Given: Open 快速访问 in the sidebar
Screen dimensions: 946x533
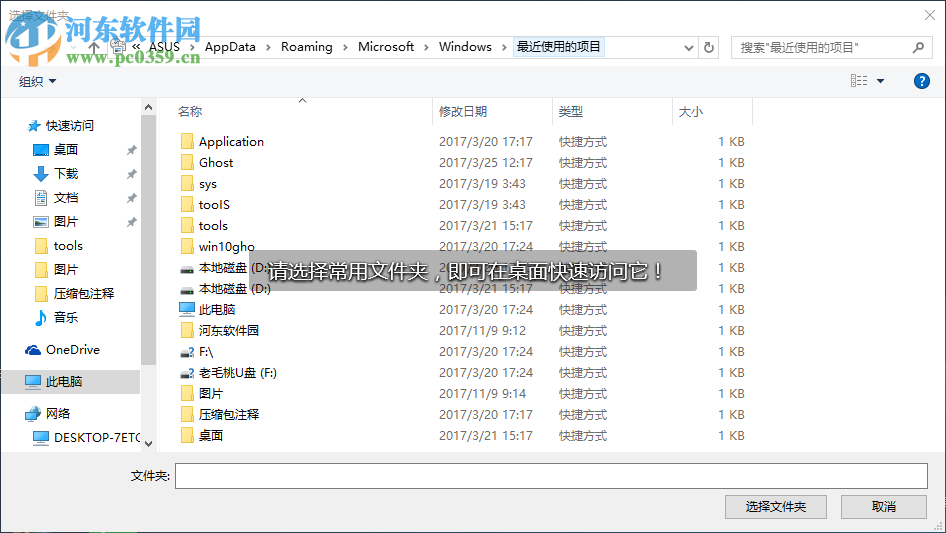Looking at the screenshot, I should pos(61,126).
